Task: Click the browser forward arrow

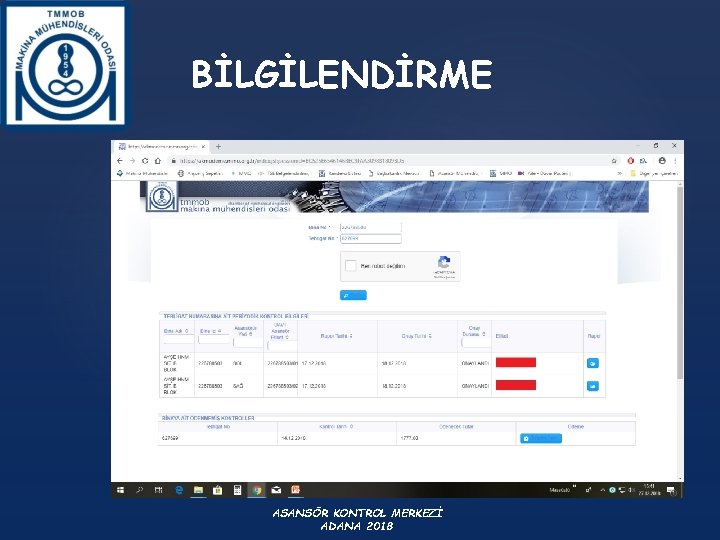Action: point(132,161)
